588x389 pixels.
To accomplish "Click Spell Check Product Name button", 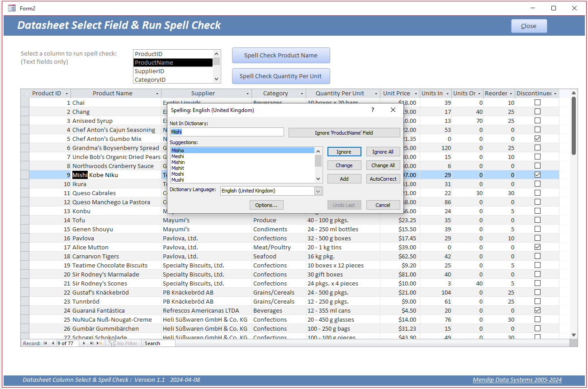I will click(281, 56).
